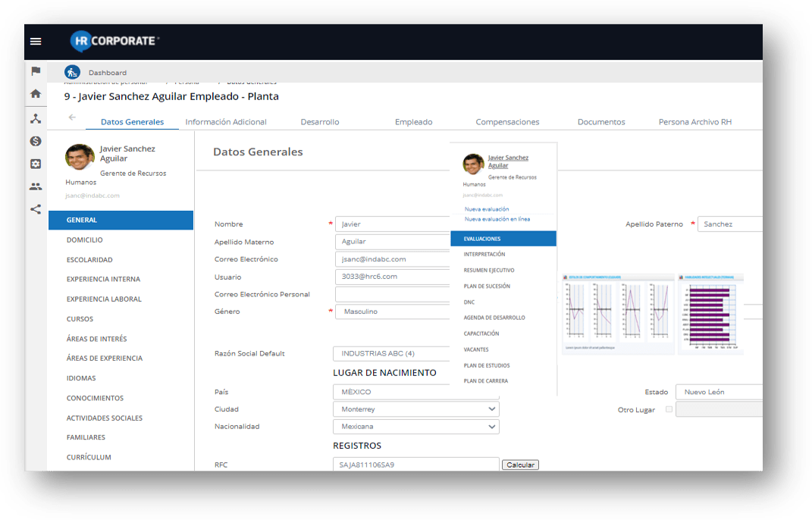
Task: Click the dollar sign payroll icon
Action: 36,141
